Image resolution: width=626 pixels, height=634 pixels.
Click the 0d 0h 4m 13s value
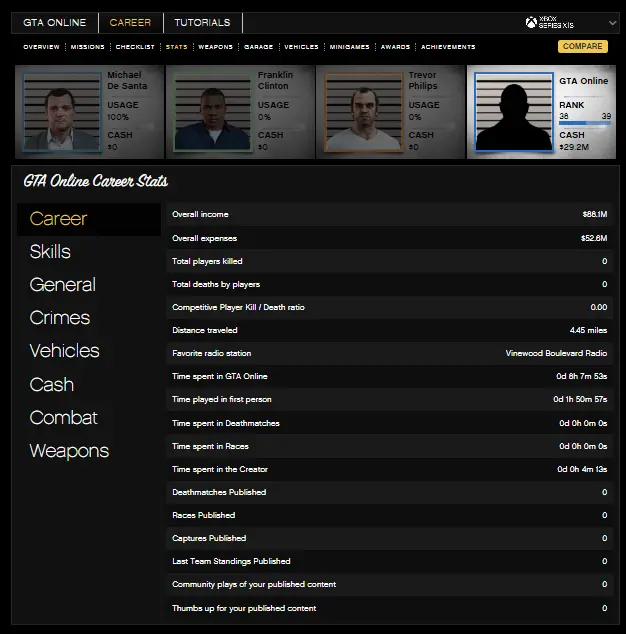click(x=582, y=469)
